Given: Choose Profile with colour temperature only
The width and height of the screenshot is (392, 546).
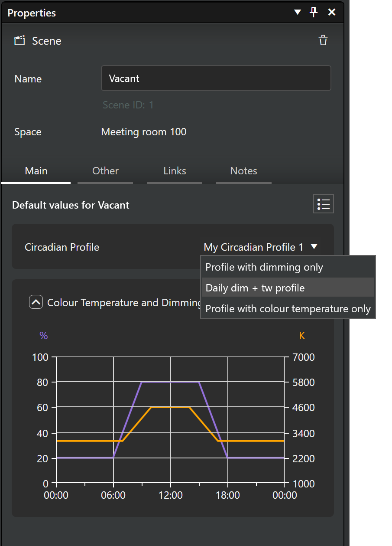Looking at the screenshot, I should [288, 309].
